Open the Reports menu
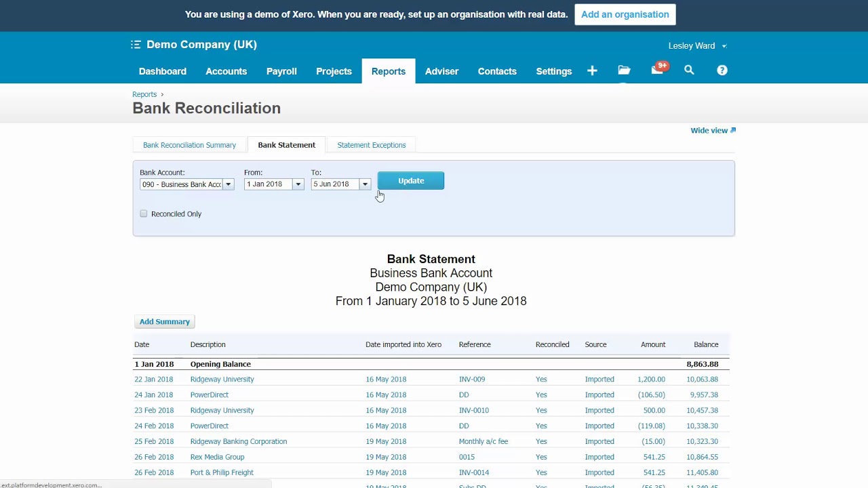 coord(389,71)
